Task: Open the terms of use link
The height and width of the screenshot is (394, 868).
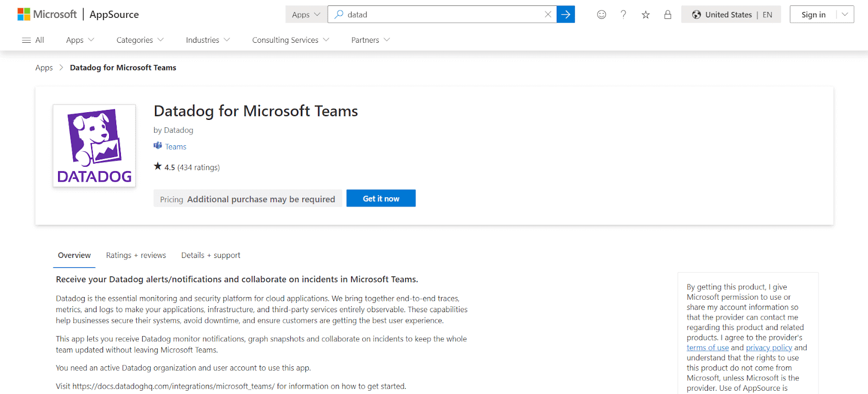Action: pyautogui.click(x=707, y=348)
